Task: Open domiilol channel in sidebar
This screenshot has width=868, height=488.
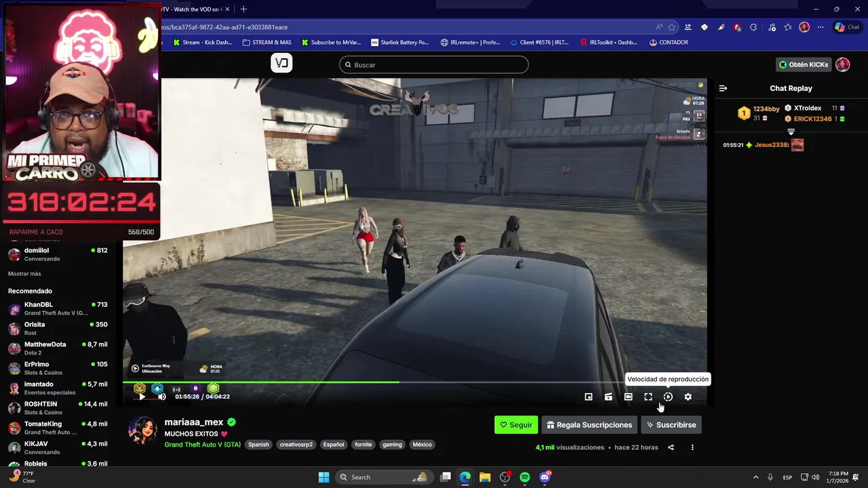Action: click(58, 254)
